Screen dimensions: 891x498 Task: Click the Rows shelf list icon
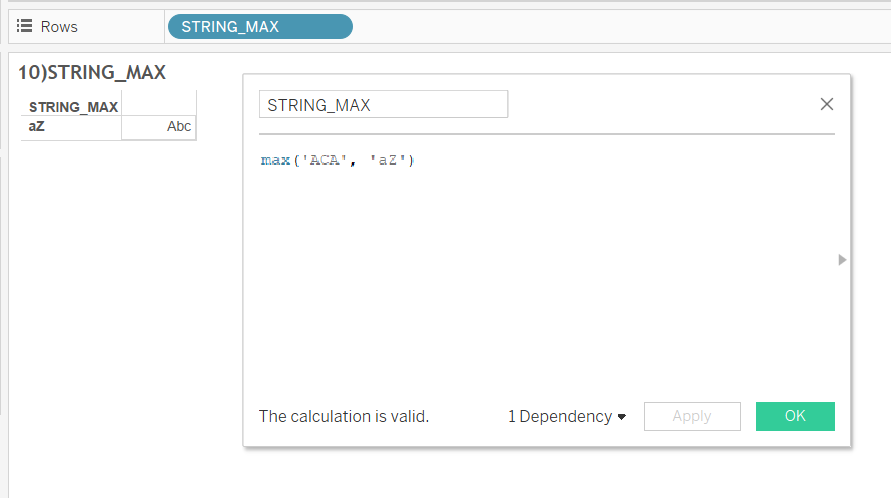click(x=24, y=26)
